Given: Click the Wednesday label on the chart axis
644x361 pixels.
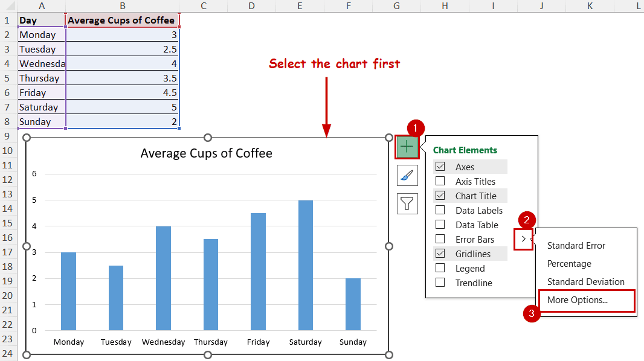Looking at the screenshot, I should click(164, 342).
